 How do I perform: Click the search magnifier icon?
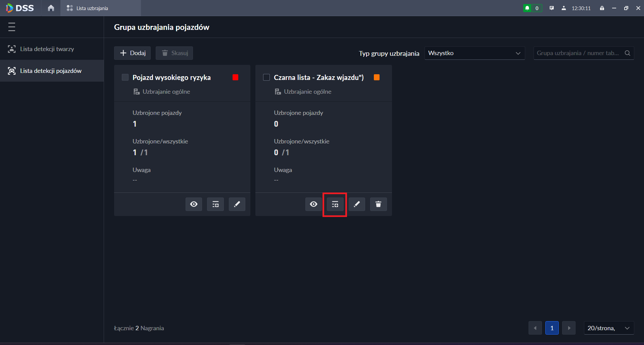pyautogui.click(x=627, y=53)
